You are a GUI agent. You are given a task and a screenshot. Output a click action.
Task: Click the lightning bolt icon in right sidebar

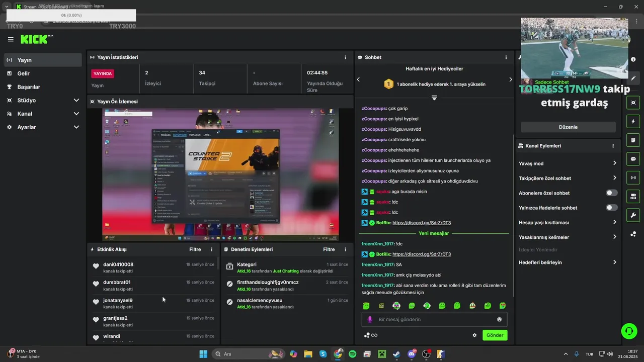pos(633,121)
